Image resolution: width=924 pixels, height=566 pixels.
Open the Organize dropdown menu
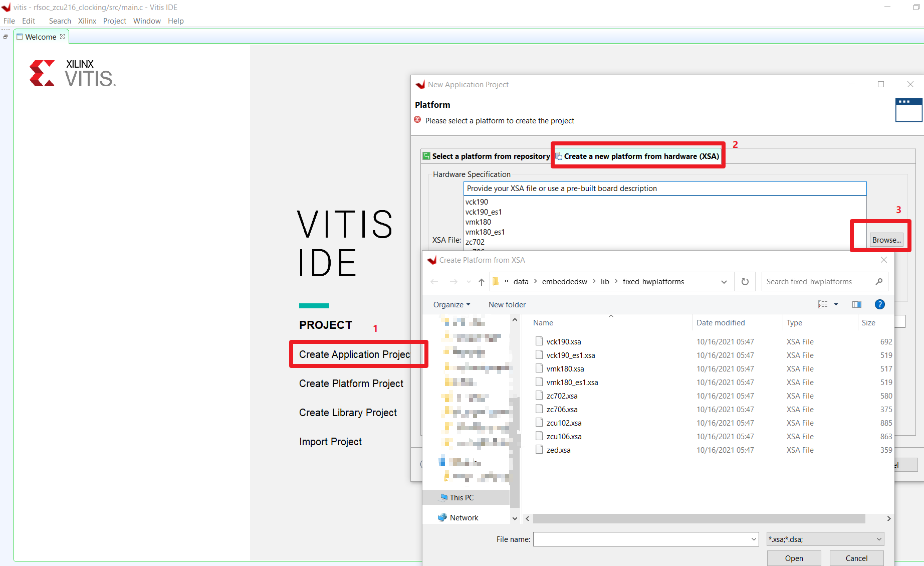click(x=451, y=304)
